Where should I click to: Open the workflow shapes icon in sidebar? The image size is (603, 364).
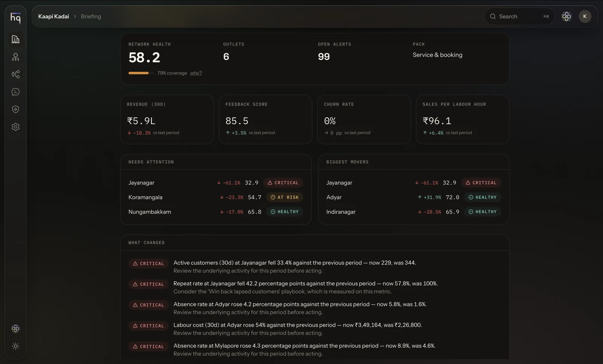point(15,74)
